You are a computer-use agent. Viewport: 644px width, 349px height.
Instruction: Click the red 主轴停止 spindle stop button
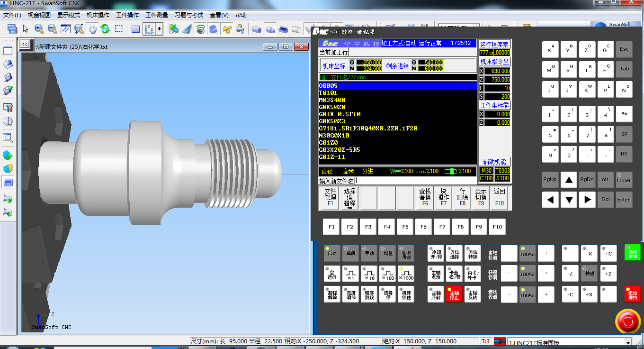(454, 294)
